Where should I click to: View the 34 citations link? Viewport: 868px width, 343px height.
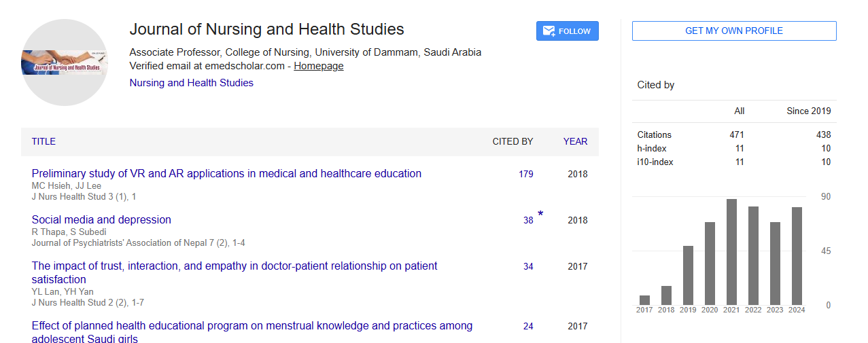coord(528,266)
